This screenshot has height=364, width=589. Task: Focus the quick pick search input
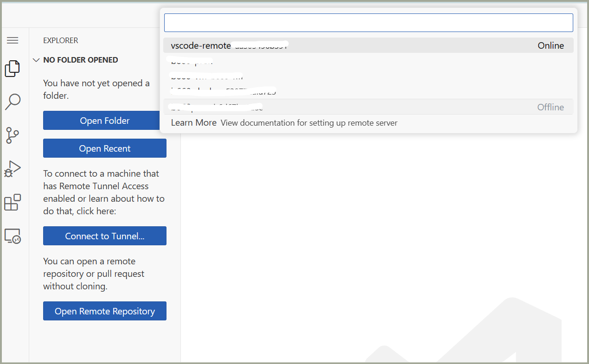[369, 23]
